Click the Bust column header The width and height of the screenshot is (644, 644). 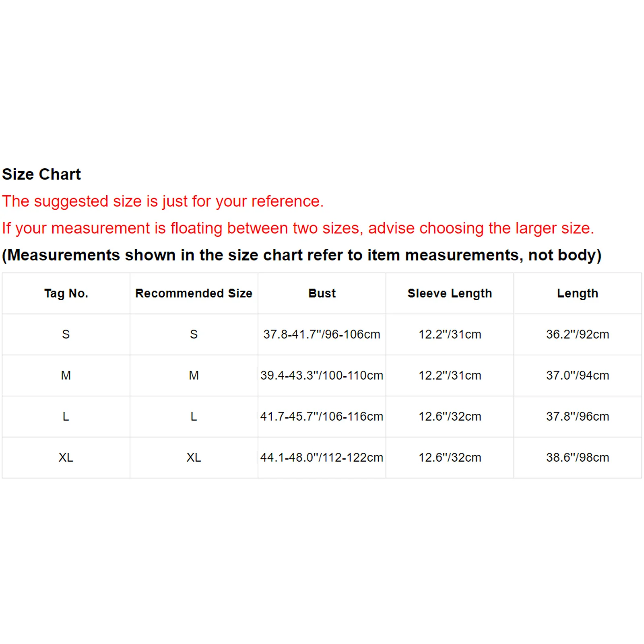click(x=322, y=293)
